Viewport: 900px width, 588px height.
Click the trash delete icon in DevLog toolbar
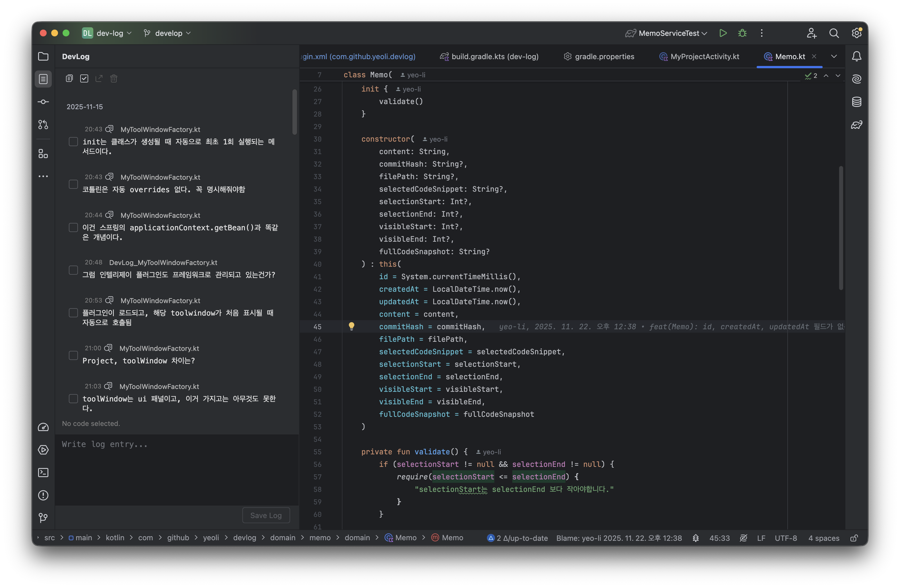point(114,78)
